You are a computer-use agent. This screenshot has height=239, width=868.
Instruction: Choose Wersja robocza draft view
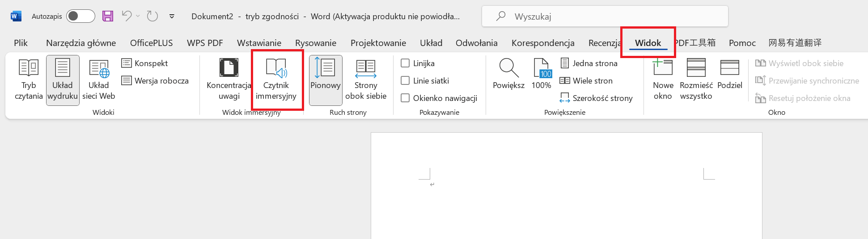coord(155,81)
